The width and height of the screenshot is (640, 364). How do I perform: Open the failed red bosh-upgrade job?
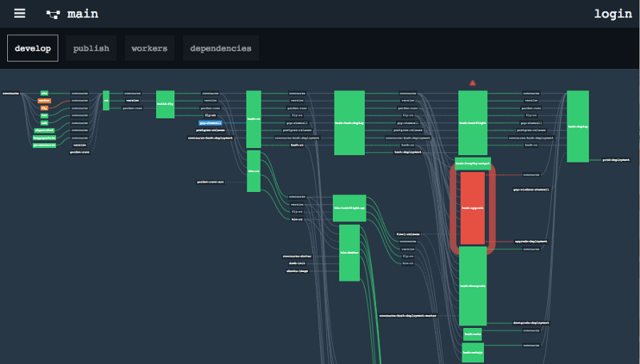[473, 206]
